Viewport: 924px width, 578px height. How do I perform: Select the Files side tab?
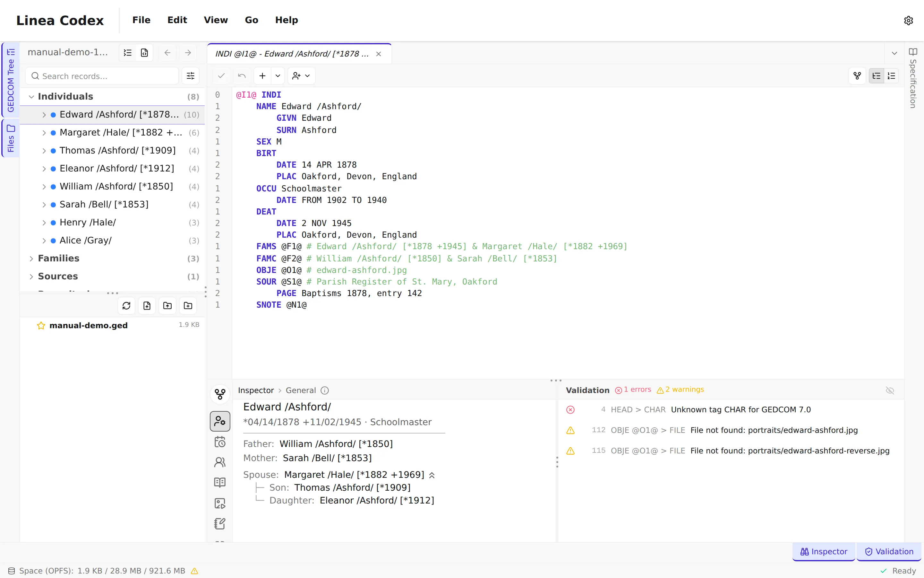coord(11,138)
